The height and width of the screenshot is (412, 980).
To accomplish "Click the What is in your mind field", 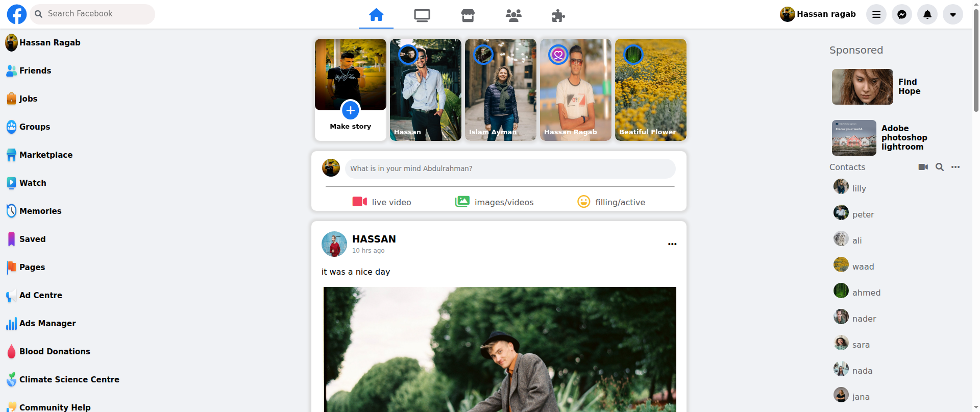I will (510, 168).
